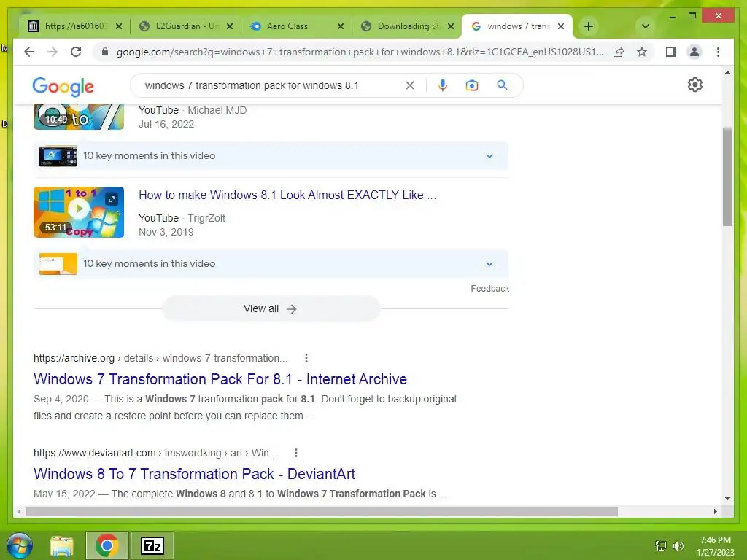
Task: Open 7-Zip from the taskbar
Action: [x=152, y=545]
